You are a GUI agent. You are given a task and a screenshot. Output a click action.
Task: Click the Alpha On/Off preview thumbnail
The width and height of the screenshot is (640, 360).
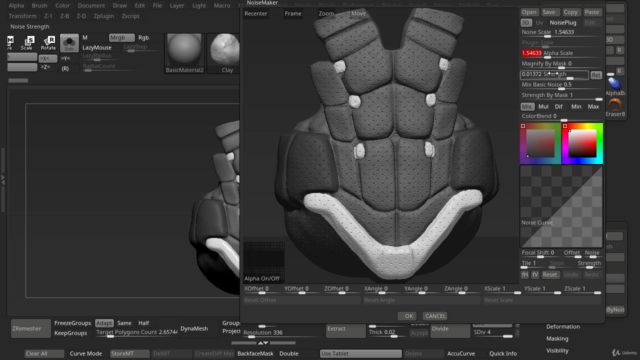264,262
